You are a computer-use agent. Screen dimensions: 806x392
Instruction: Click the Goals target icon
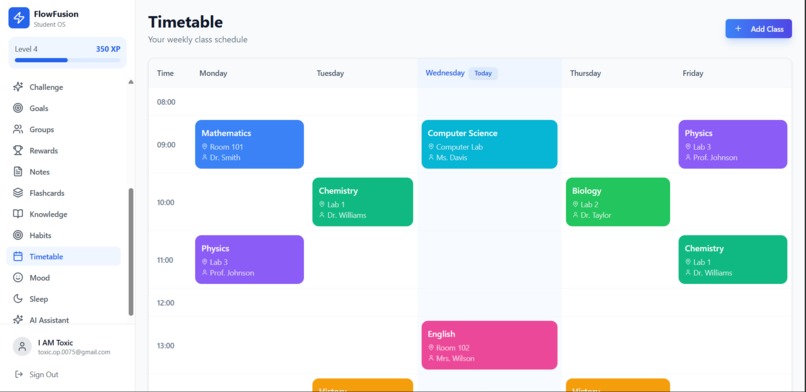(x=18, y=108)
